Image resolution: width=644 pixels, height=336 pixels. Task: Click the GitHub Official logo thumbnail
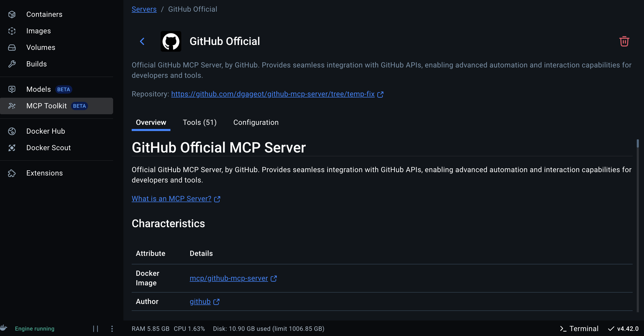171,41
